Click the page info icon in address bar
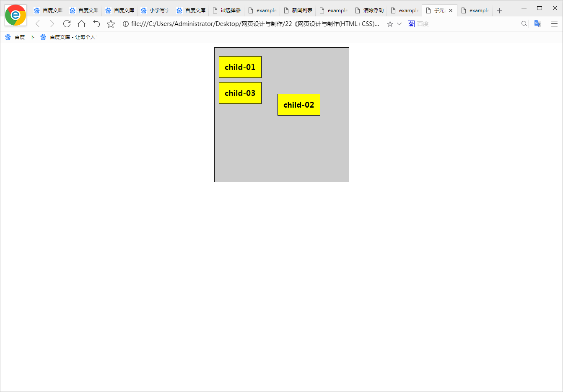This screenshot has height=392, width=563. click(126, 24)
